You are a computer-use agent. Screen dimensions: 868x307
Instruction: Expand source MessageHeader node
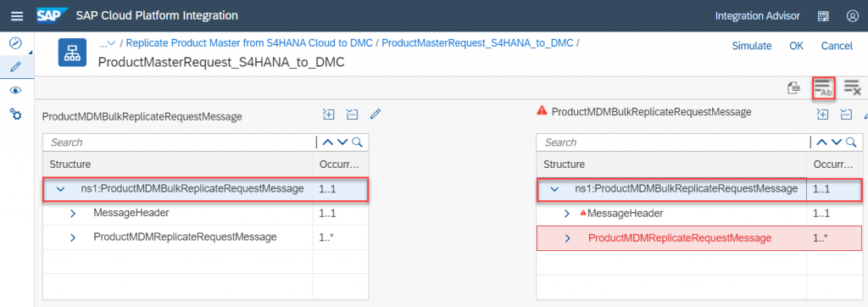[x=73, y=213]
